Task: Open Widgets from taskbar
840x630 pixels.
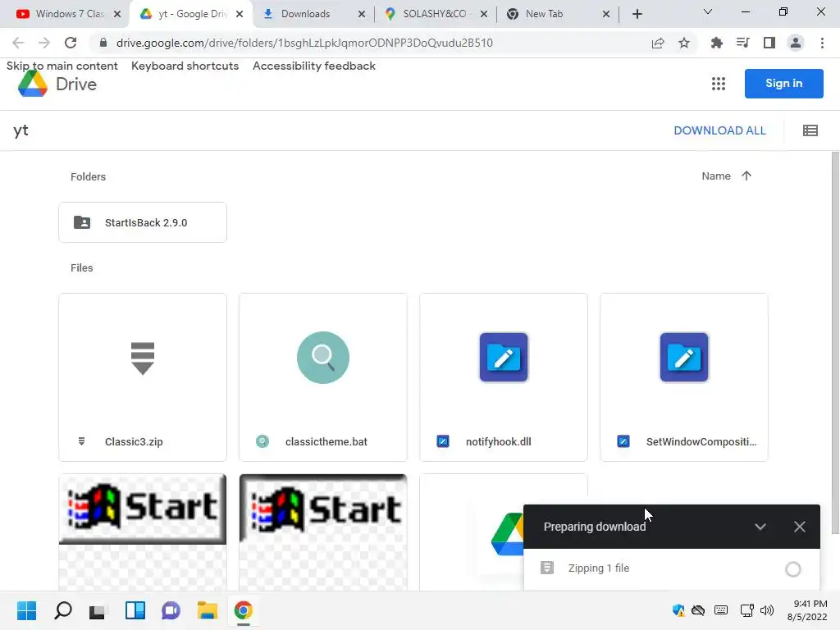Action: pos(135,610)
